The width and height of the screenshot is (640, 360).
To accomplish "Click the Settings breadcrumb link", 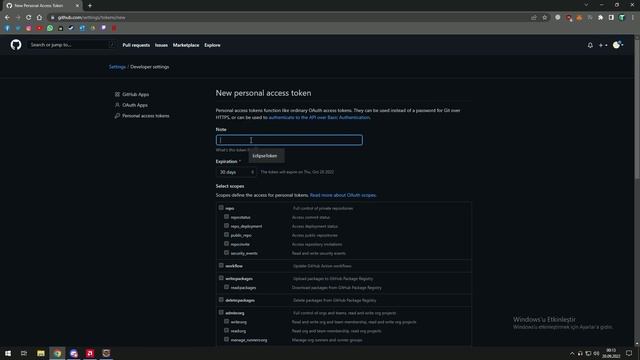I will tap(117, 67).
